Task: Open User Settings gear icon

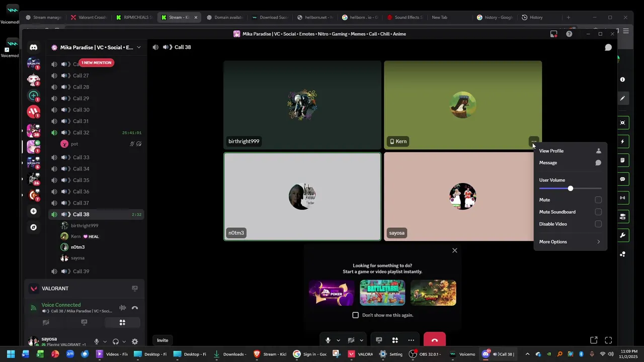Action: point(135,342)
